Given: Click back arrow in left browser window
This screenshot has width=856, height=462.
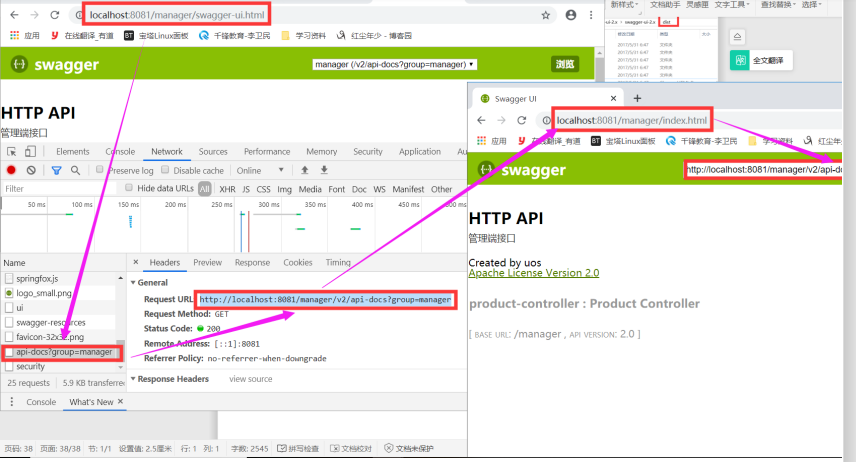Looking at the screenshot, I should point(14,15).
